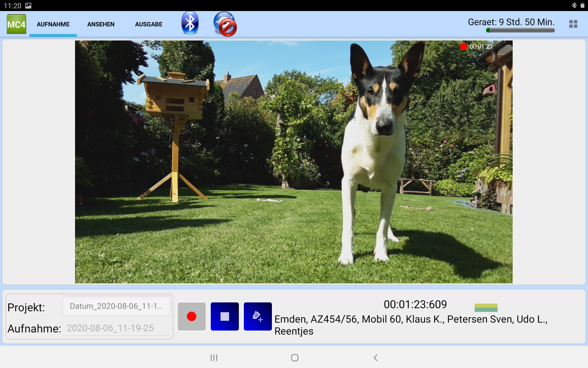Tap the blue Bluetooth connection icon
Viewport: 588px width, 368px height.
pyautogui.click(x=190, y=23)
